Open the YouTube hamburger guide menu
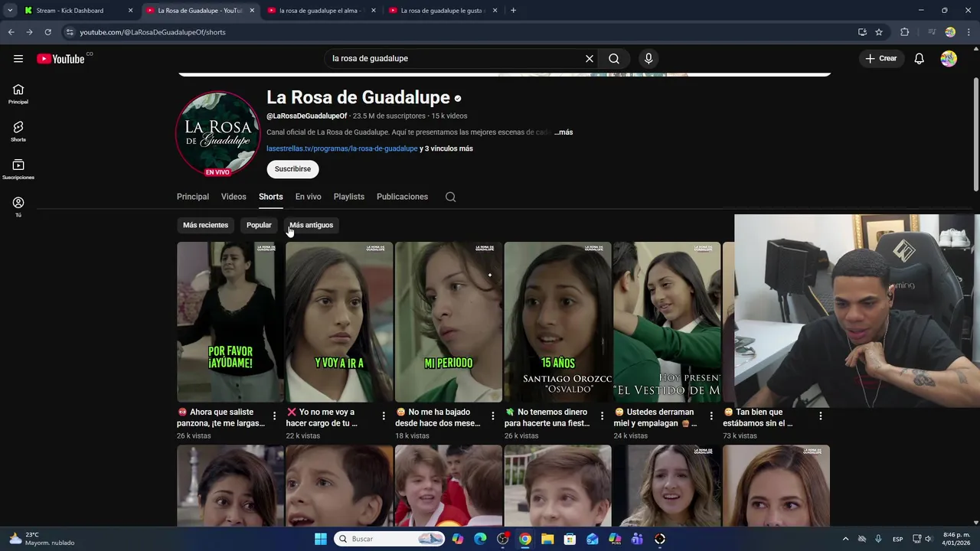980x551 pixels. [18, 59]
